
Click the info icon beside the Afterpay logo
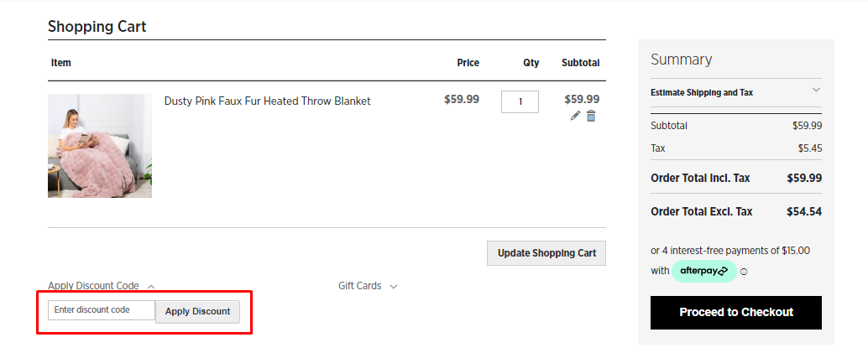tap(744, 272)
